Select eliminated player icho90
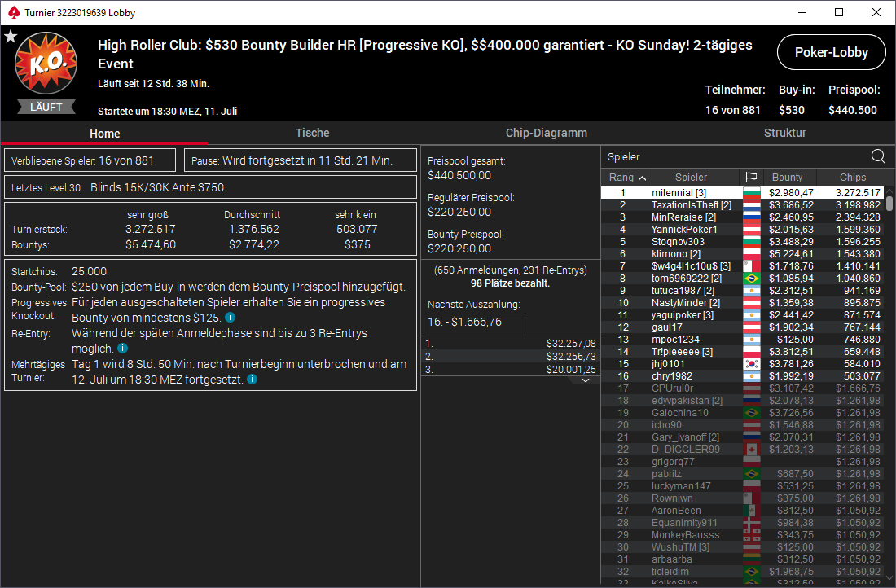 coord(742,425)
